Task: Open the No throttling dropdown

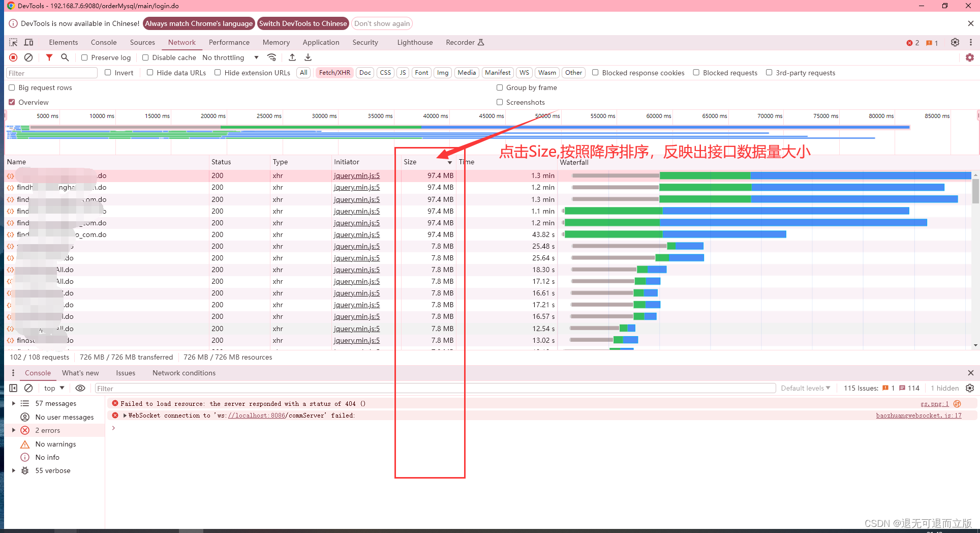Action: 231,57
